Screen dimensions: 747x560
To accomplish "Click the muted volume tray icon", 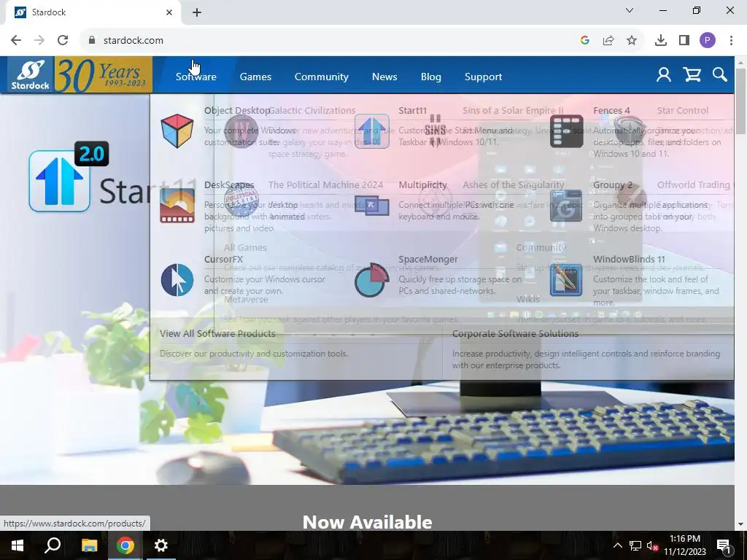I will click(x=651, y=545).
